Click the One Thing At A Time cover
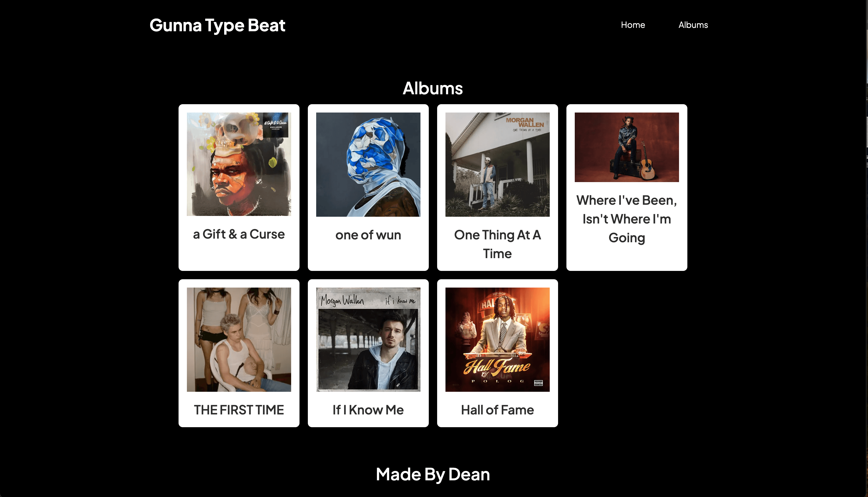Screen dimensions: 868x497 497,165
